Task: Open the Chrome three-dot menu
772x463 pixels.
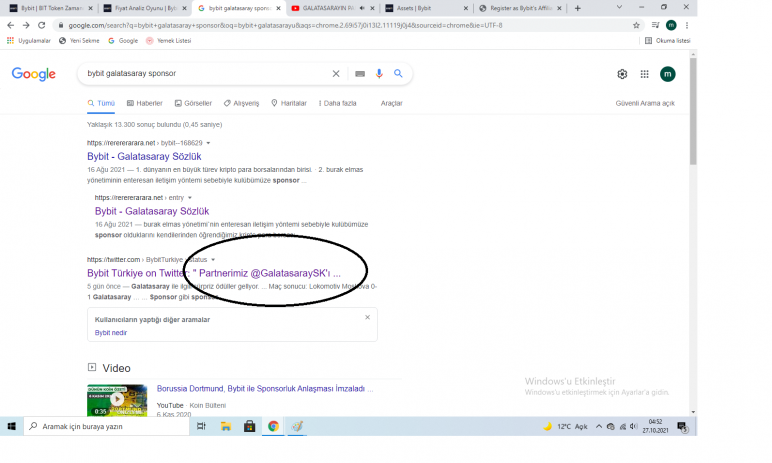Action: pyautogui.click(x=687, y=25)
